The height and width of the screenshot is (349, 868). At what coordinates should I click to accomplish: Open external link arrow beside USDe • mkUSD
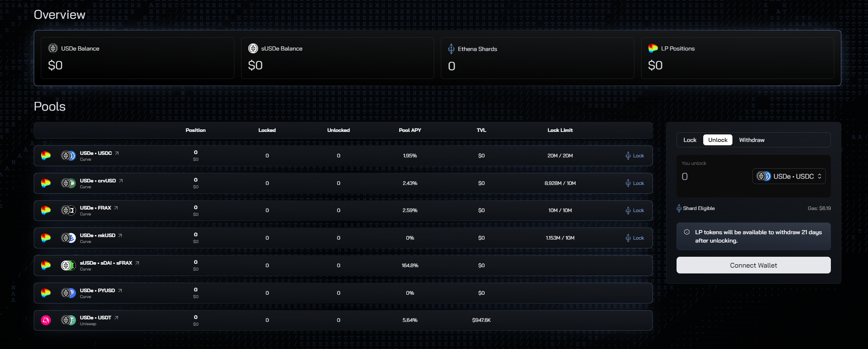(x=120, y=235)
